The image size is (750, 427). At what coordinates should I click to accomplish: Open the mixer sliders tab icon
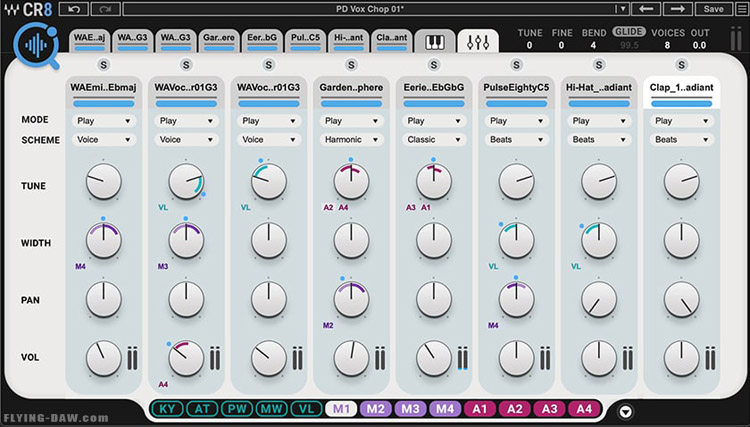(x=478, y=42)
